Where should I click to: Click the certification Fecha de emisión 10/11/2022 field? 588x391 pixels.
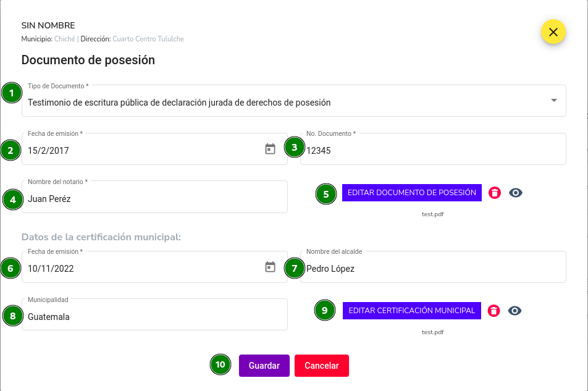click(154, 267)
